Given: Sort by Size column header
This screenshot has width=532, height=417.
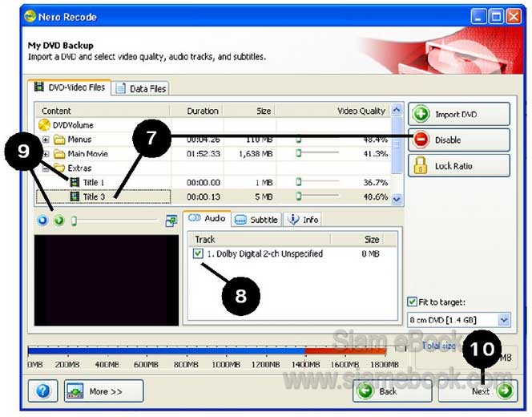Looking at the screenshot, I should click(x=264, y=111).
